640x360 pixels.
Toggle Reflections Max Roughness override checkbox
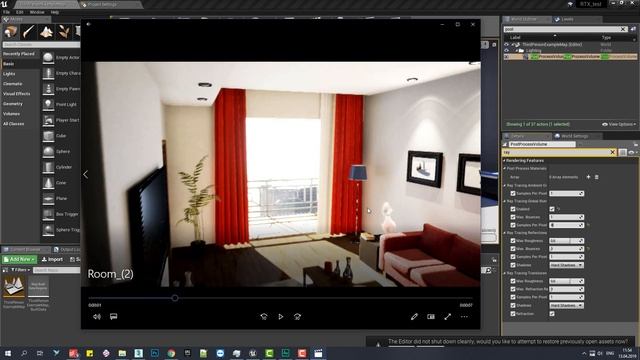(x=513, y=241)
